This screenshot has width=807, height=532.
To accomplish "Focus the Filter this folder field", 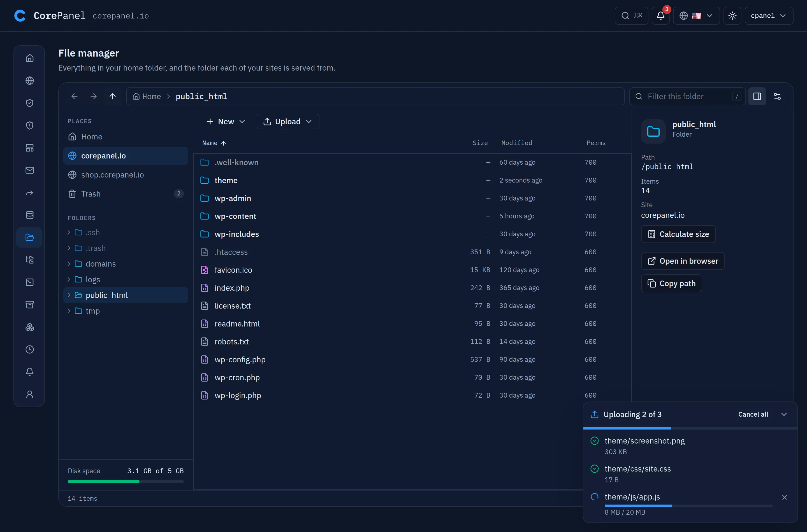I will [687, 96].
